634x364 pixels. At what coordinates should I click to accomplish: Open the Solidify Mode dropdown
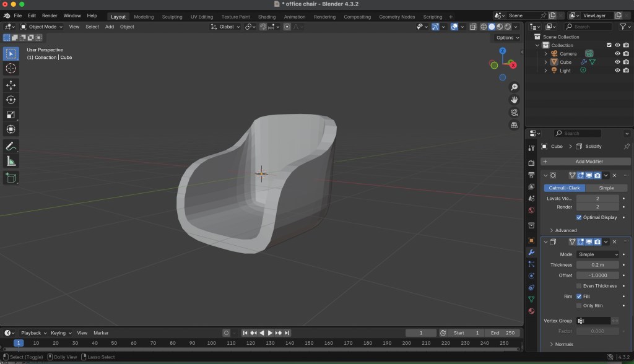pyautogui.click(x=597, y=254)
